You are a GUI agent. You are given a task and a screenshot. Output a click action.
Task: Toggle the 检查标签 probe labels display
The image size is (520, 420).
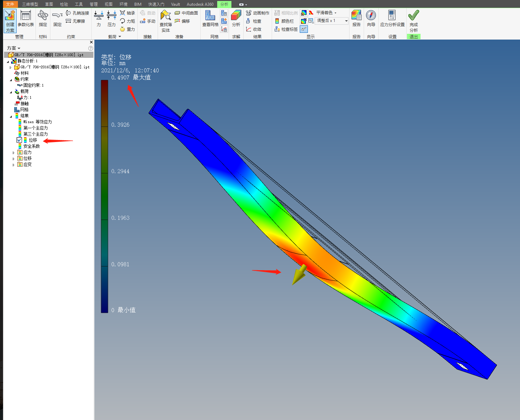pos(286,29)
